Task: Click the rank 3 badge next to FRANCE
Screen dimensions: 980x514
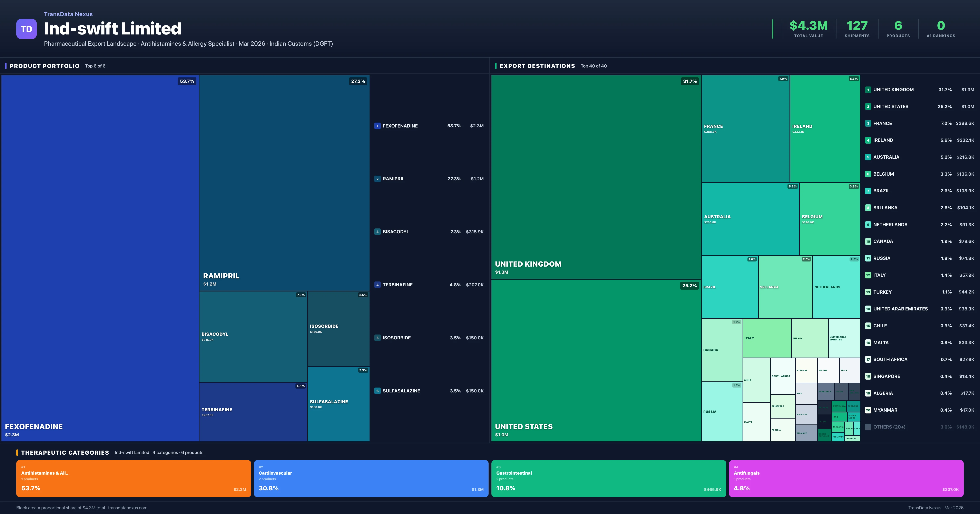Action: [869, 123]
